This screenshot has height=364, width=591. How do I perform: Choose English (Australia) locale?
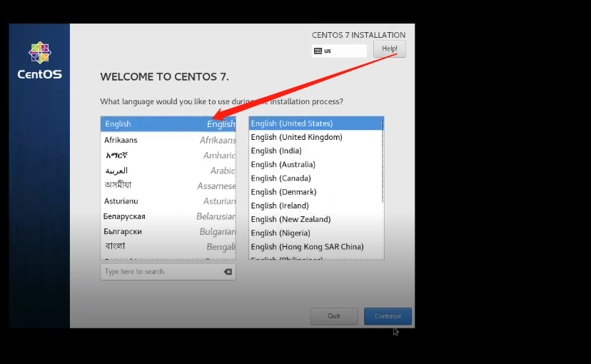point(315,165)
